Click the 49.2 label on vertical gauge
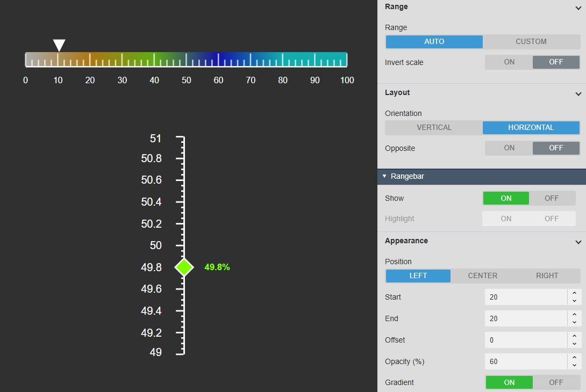The image size is (586, 392). (x=152, y=332)
